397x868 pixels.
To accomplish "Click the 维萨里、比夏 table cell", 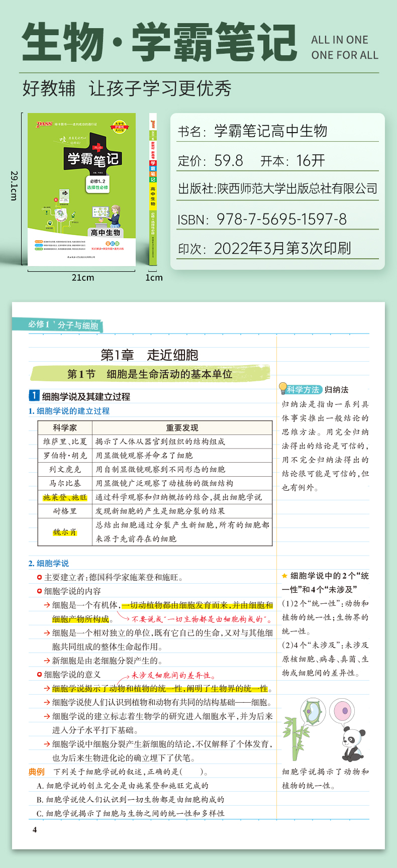I will click(x=65, y=442).
